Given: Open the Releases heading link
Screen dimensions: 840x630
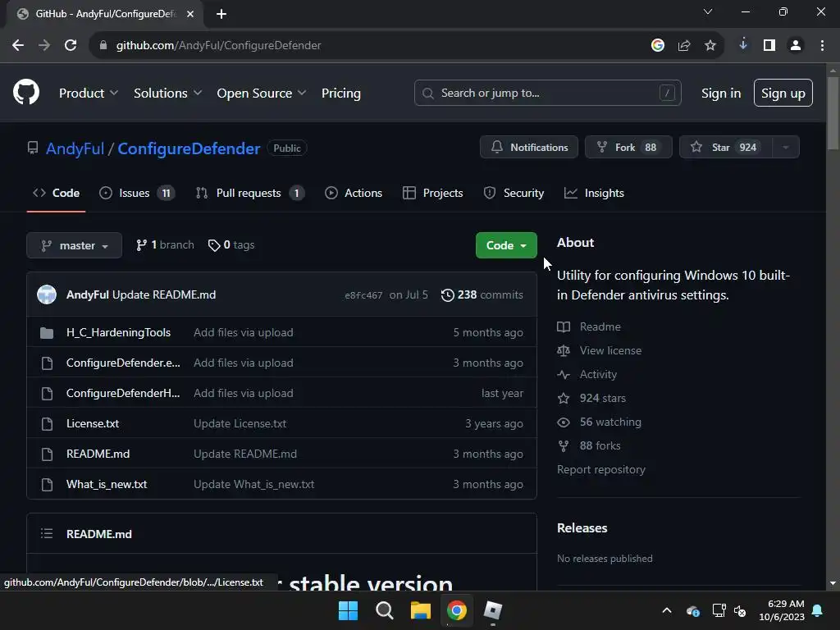Looking at the screenshot, I should pyautogui.click(x=582, y=527).
